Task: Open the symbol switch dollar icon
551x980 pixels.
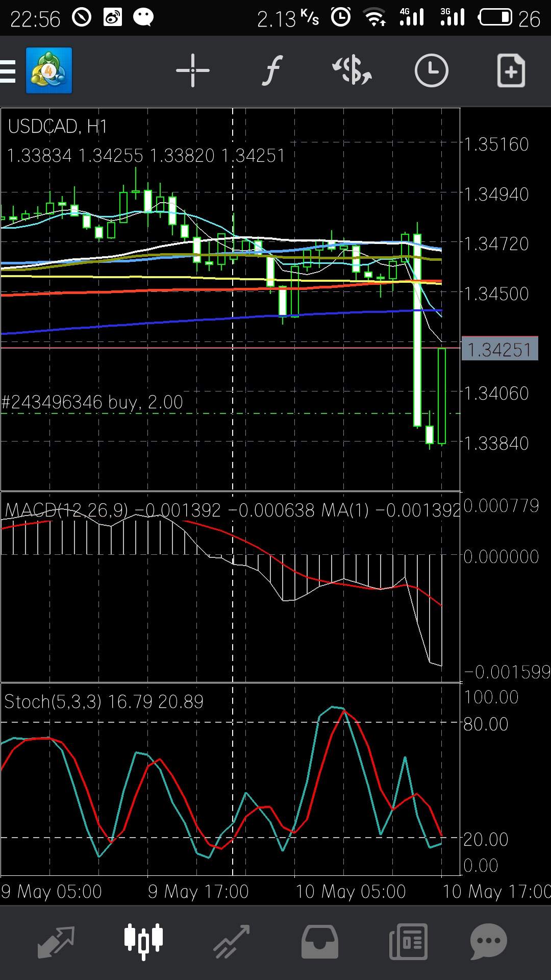Action: [x=352, y=70]
